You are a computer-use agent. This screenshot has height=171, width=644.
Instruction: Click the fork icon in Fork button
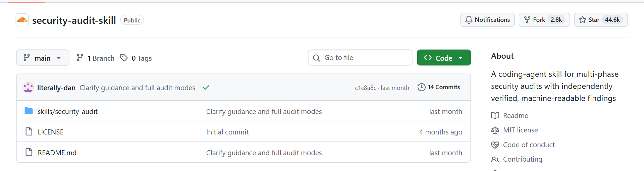pos(527,20)
